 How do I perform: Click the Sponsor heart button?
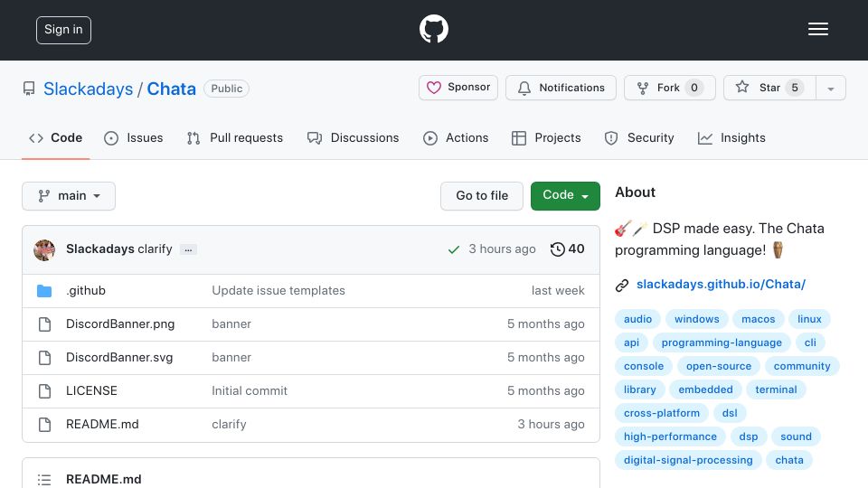pyautogui.click(x=458, y=88)
